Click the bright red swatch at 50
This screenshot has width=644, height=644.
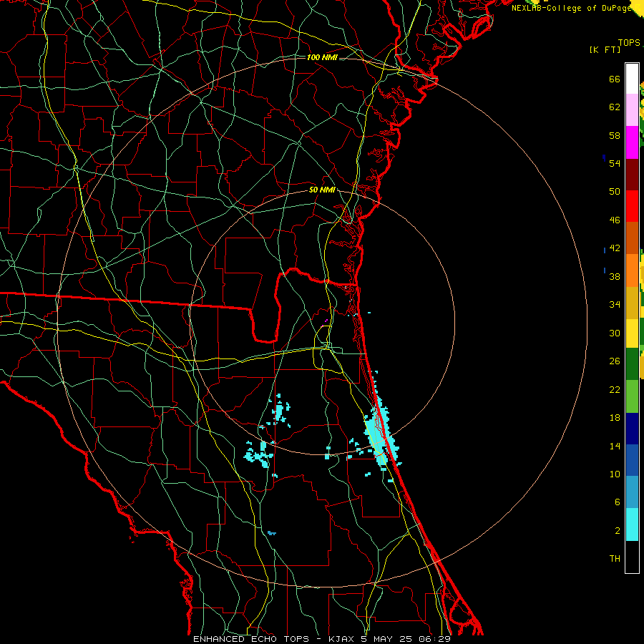coord(632,206)
